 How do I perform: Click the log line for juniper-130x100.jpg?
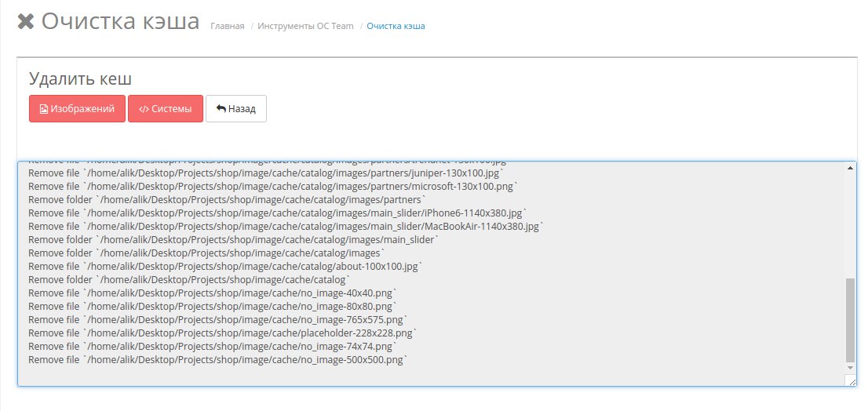pos(266,173)
